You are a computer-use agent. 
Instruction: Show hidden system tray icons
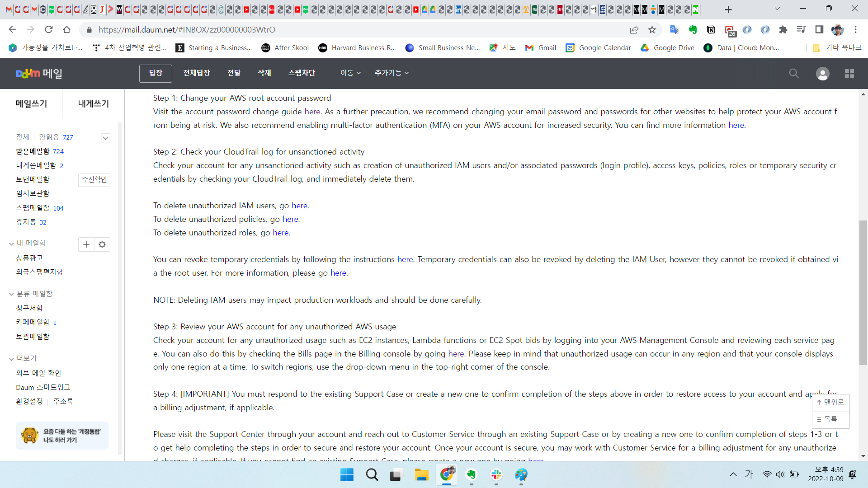pos(733,474)
